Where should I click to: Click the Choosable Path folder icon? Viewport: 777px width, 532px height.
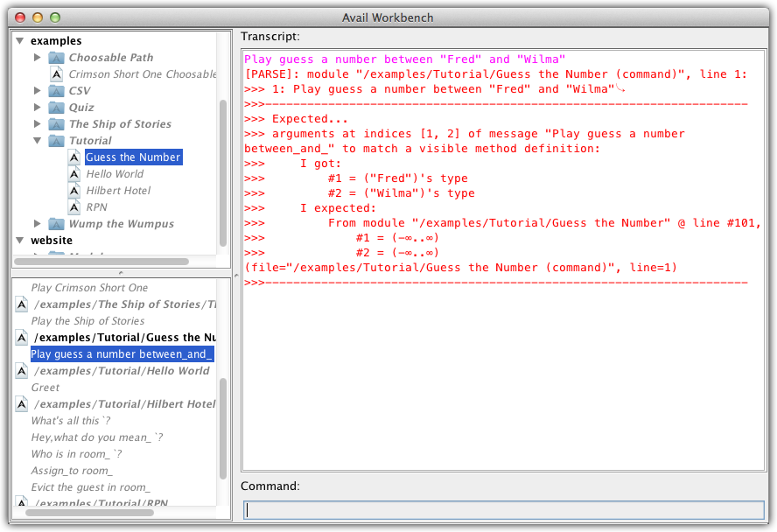coord(57,58)
